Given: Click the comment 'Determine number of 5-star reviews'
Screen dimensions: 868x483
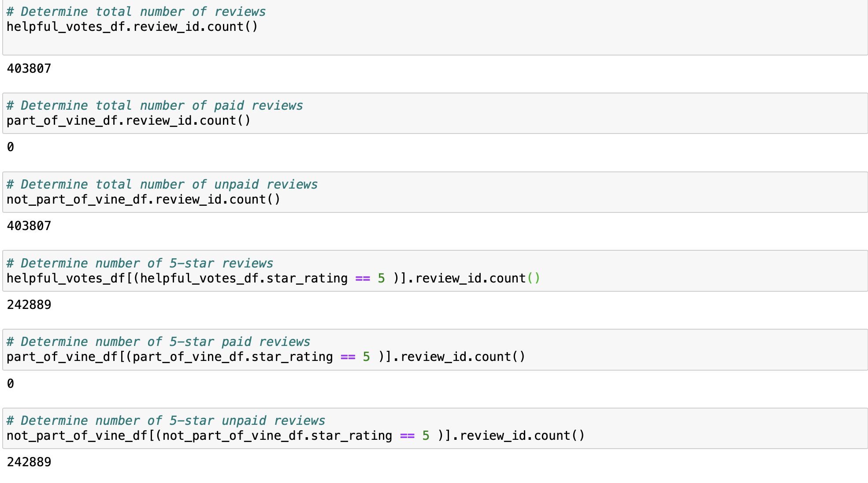Looking at the screenshot, I should click(x=140, y=264).
